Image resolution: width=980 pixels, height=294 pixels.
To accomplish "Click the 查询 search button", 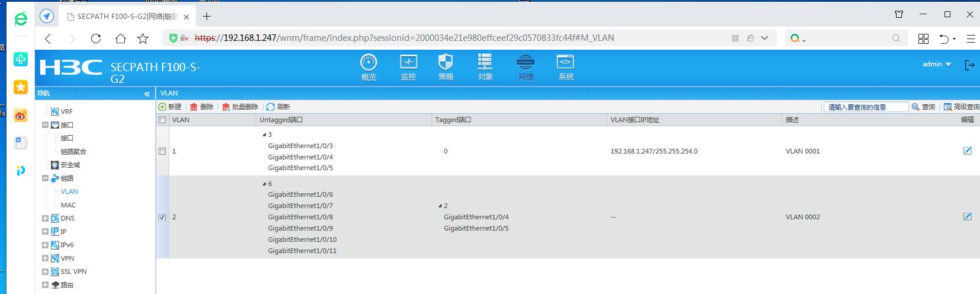I will 923,107.
